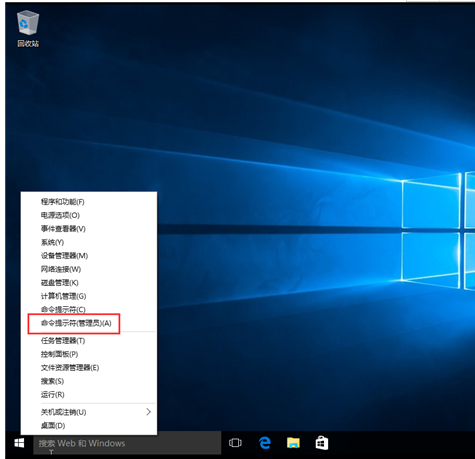Image resolution: width=475 pixels, height=459 pixels.
Task: Open 磁盘管理(K) from context menu
Action: (89, 283)
